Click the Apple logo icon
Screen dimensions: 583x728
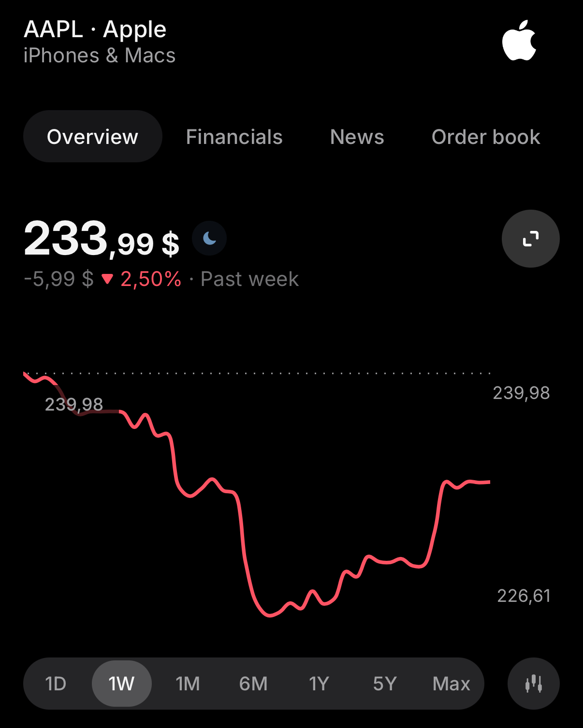click(519, 41)
